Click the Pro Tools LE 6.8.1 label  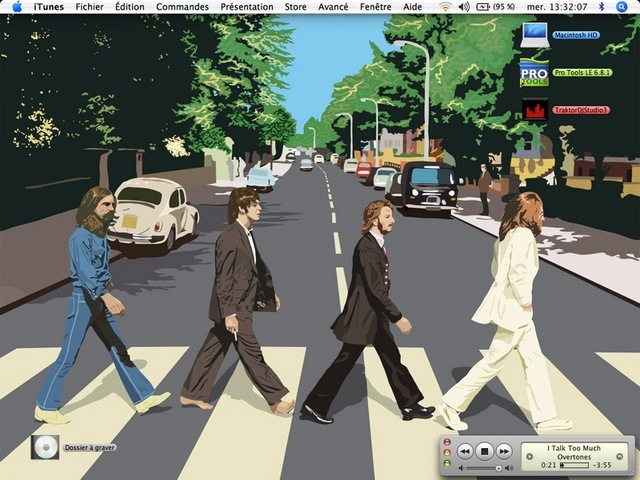[582, 73]
